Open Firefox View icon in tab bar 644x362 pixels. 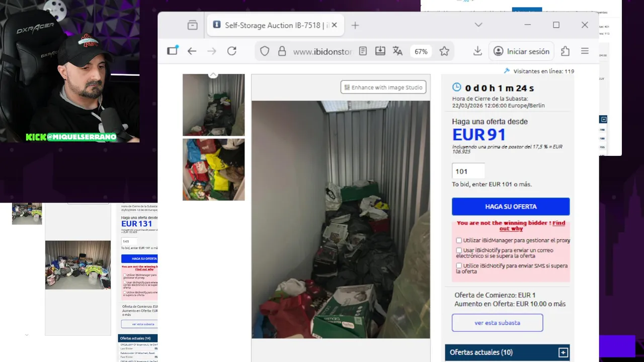click(192, 25)
